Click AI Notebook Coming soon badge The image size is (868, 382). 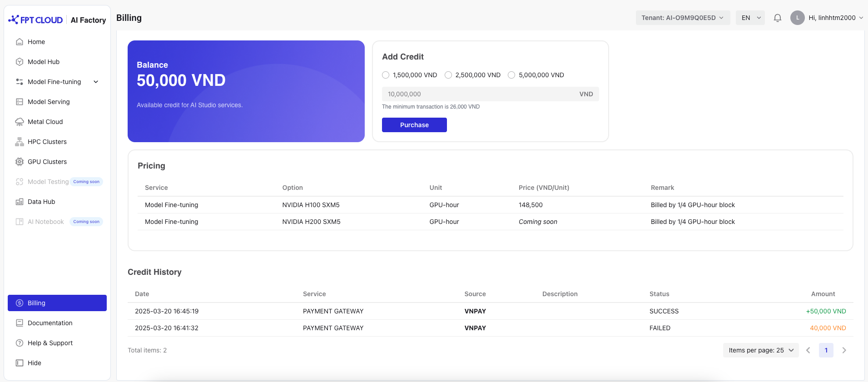86,222
